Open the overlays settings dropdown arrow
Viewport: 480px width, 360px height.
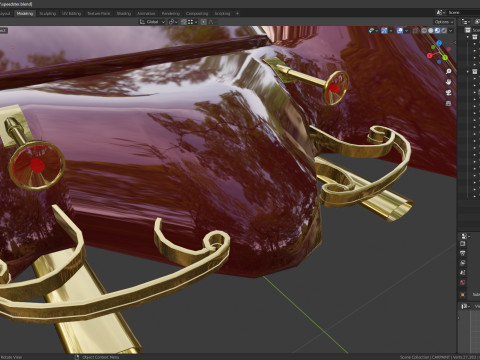point(406,31)
